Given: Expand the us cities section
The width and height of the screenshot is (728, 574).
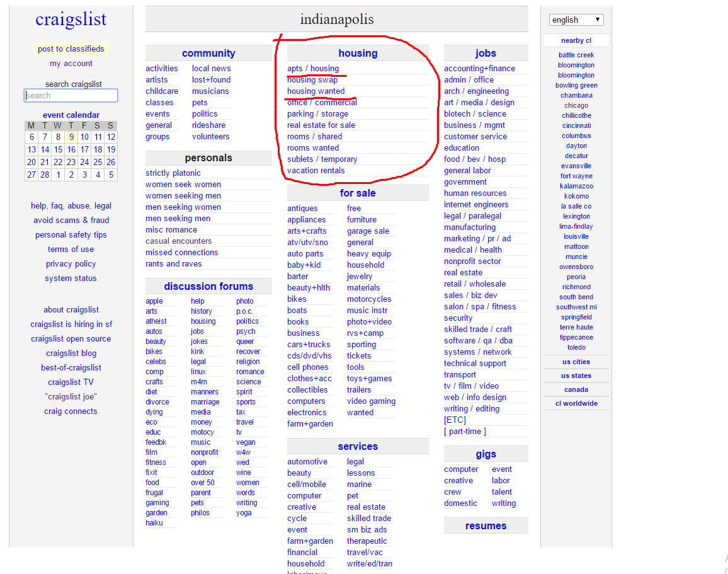Looking at the screenshot, I should (x=576, y=362).
